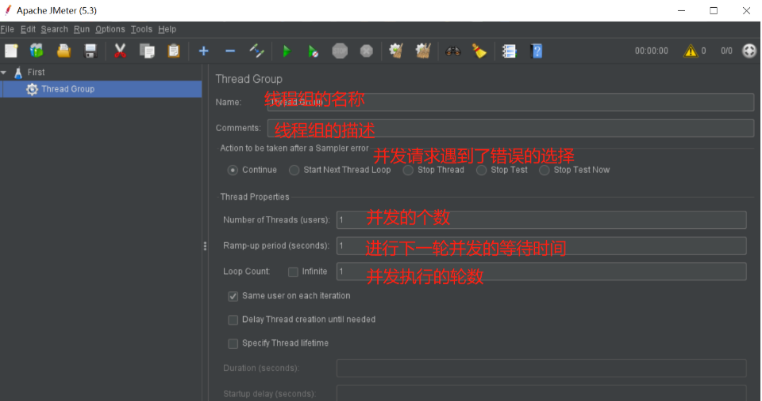This screenshot has width=762, height=401.
Task: Click the Save icon in toolbar
Action: pos(90,50)
